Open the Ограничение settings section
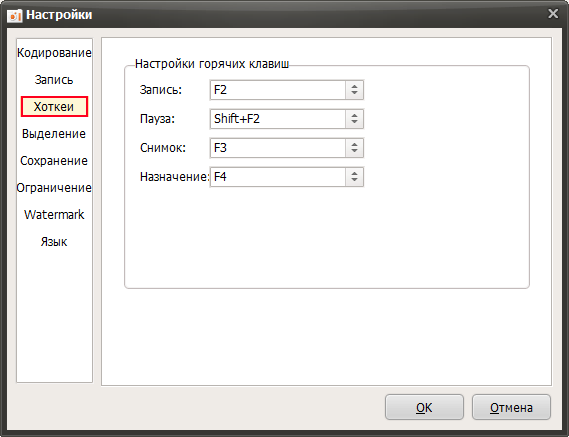 [54, 188]
